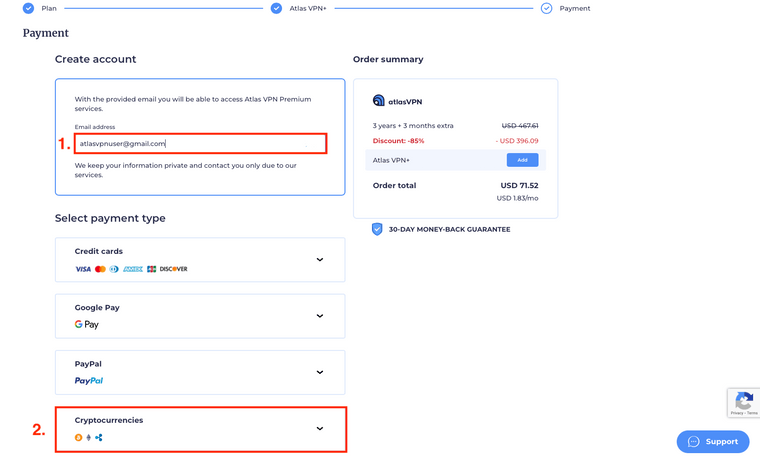Click the Amex card icon
The height and width of the screenshot is (460, 760).
[133, 269]
